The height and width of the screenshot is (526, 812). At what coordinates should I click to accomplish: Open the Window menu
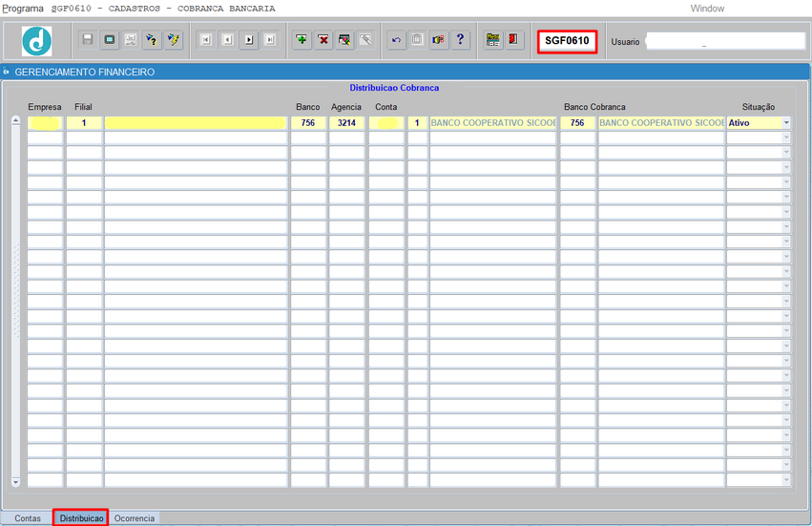707,9
